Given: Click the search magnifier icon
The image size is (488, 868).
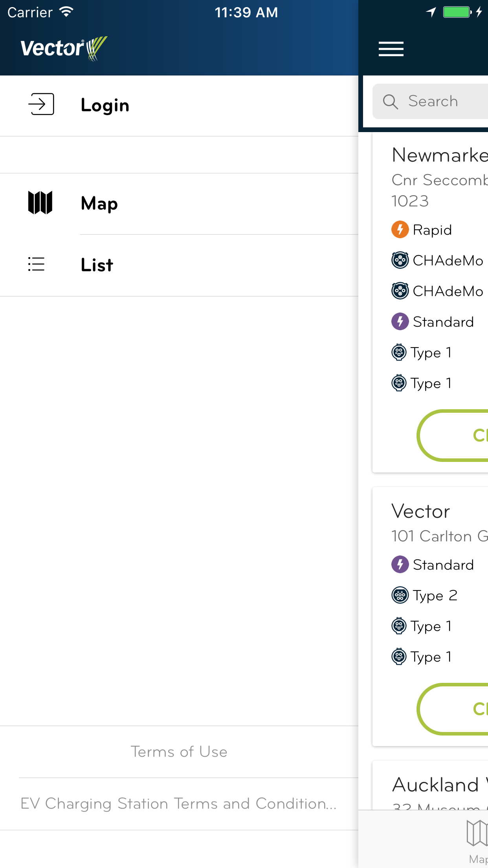Looking at the screenshot, I should point(391,101).
